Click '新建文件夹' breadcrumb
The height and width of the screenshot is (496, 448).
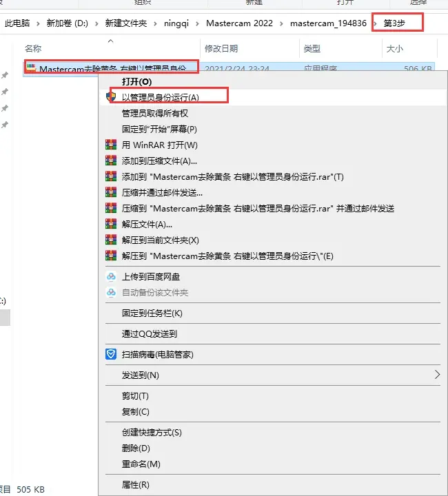point(126,23)
